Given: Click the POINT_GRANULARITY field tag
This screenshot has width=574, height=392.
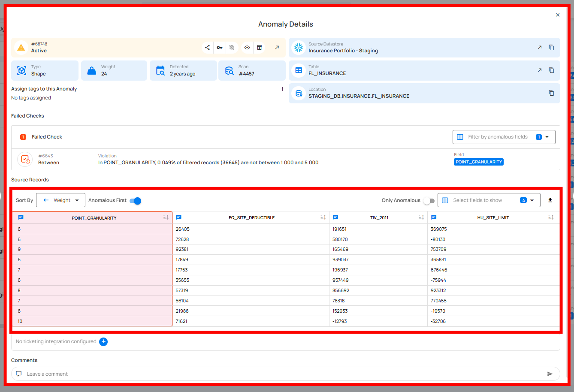Looking at the screenshot, I should pos(479,162).
